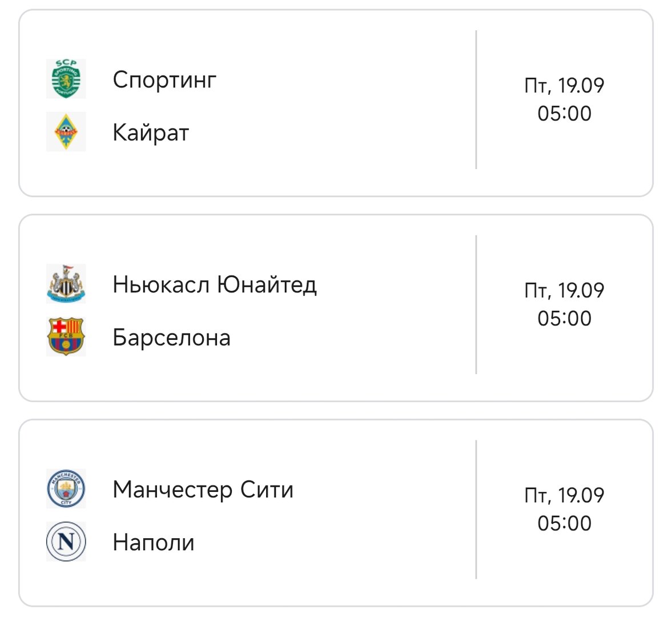Click the Барселона match kickoff time 05:00

[x=565, y=319]
